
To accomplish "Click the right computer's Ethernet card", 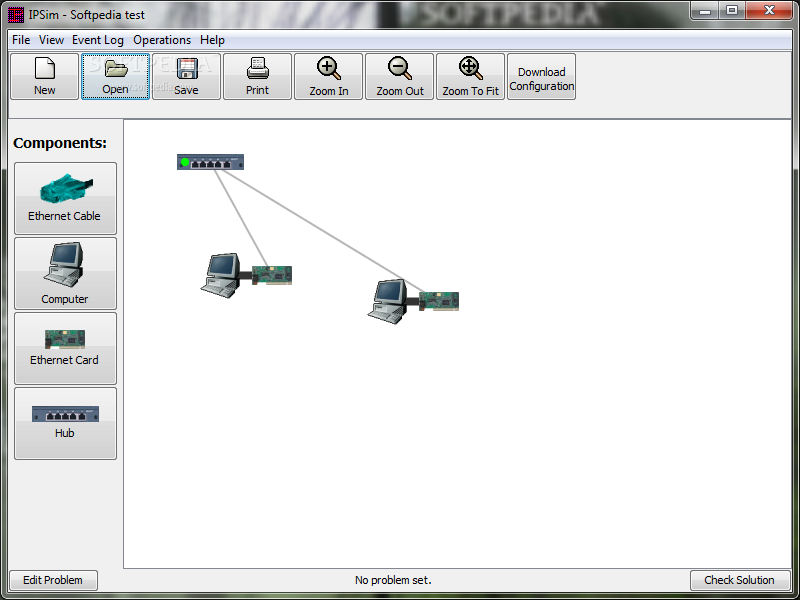I will coord(439,301).
